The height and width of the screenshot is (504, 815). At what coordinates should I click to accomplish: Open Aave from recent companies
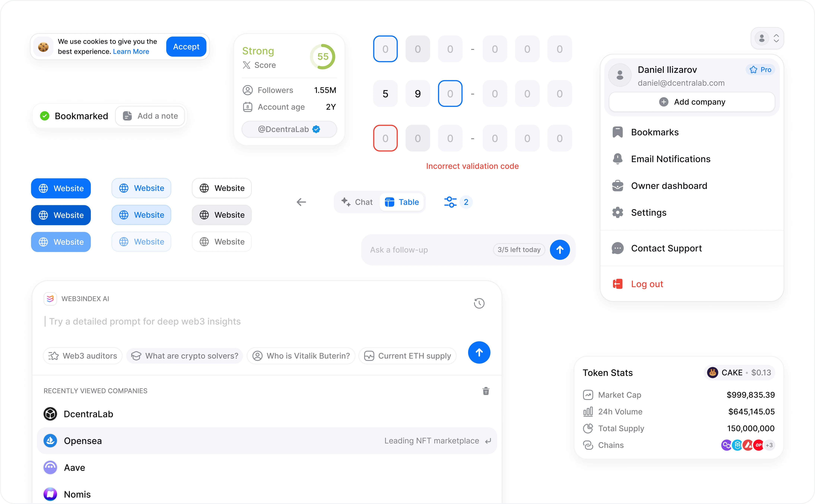point(267,468)
